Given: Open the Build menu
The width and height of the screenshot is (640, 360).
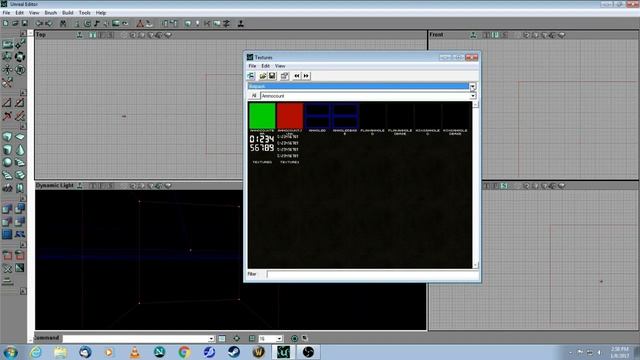Looking at the screenshot, I should click(68, 13).
